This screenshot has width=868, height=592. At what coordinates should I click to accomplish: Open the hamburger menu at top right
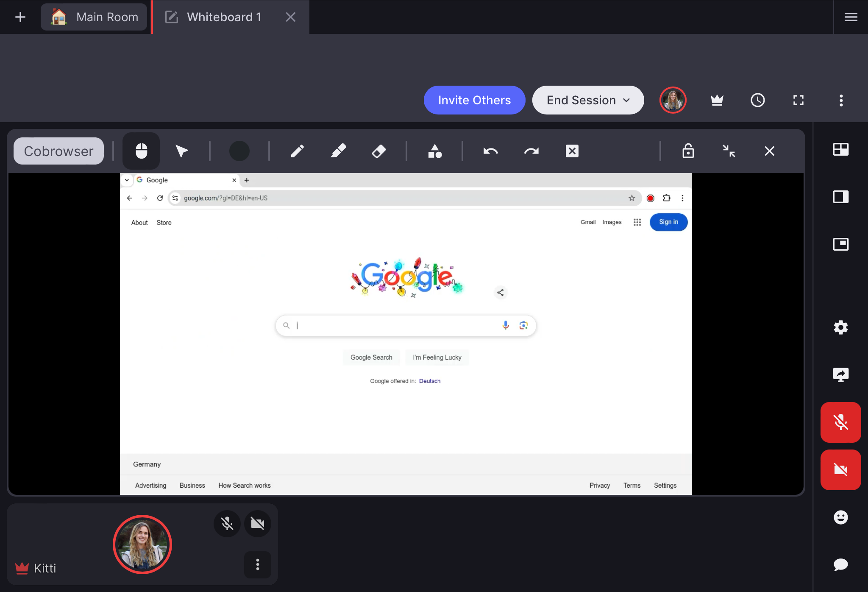(851, 17)
